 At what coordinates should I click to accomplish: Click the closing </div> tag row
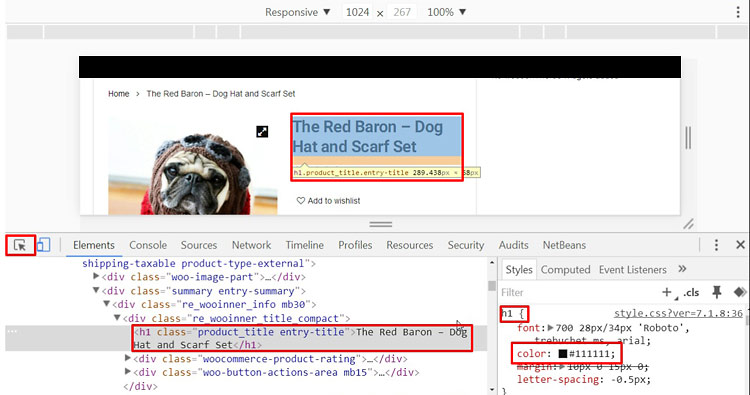(141, 386)
